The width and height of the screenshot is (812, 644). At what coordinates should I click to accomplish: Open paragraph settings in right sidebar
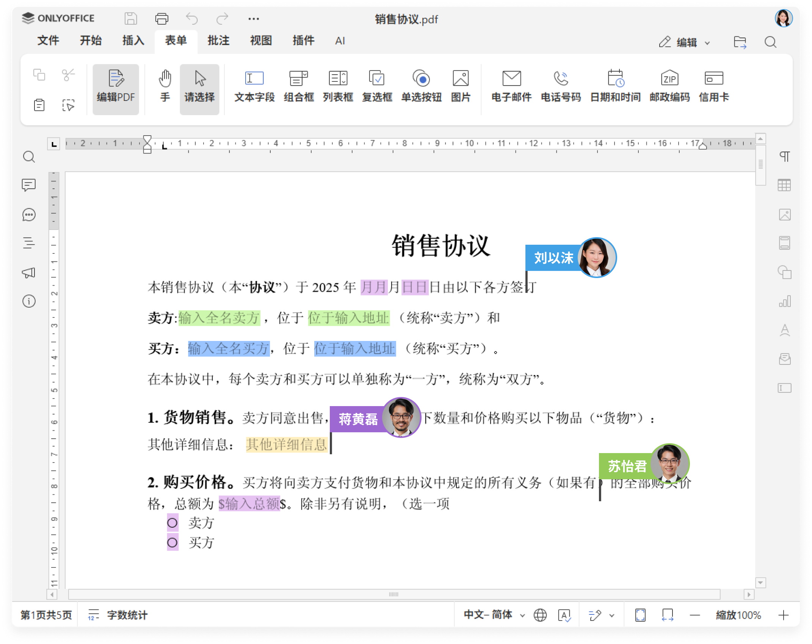(785, 156)
